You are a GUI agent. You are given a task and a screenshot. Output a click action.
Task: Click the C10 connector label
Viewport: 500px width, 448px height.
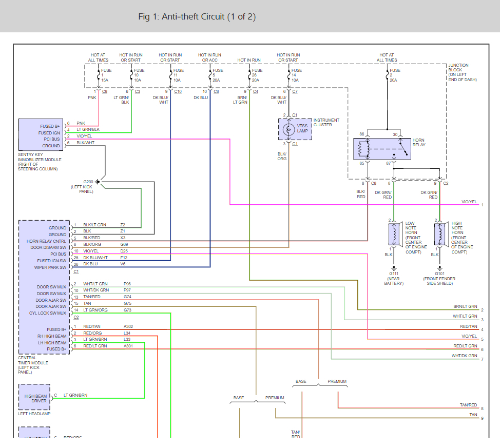point(178,91)
